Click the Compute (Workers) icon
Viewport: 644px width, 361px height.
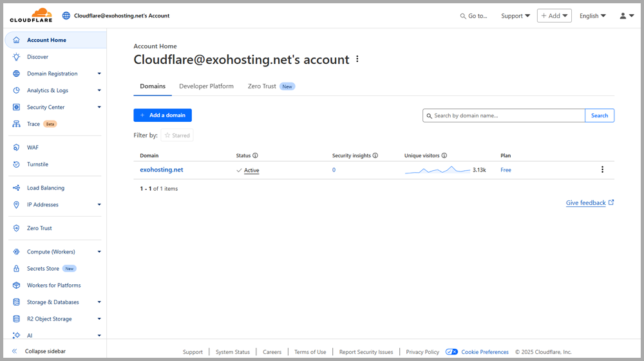coord(17,251)
